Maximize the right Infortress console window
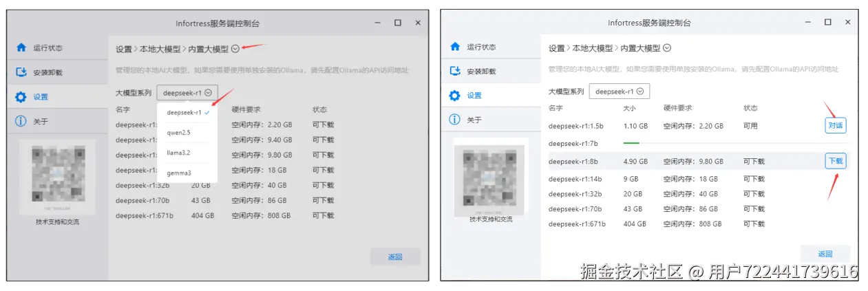The image size is (868, 291). point(828,23)
